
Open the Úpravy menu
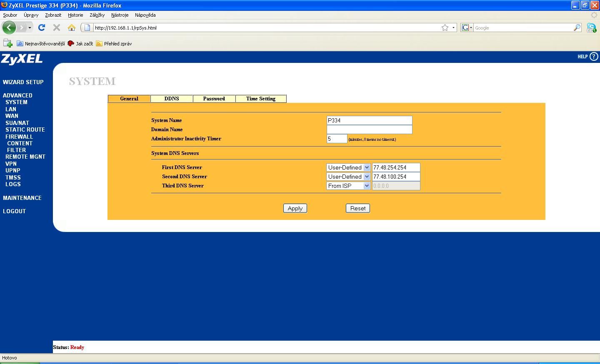[31, 15]
